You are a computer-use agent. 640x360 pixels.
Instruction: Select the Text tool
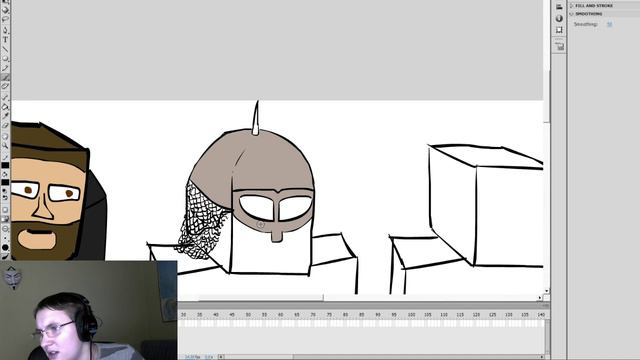click(5, 40)
